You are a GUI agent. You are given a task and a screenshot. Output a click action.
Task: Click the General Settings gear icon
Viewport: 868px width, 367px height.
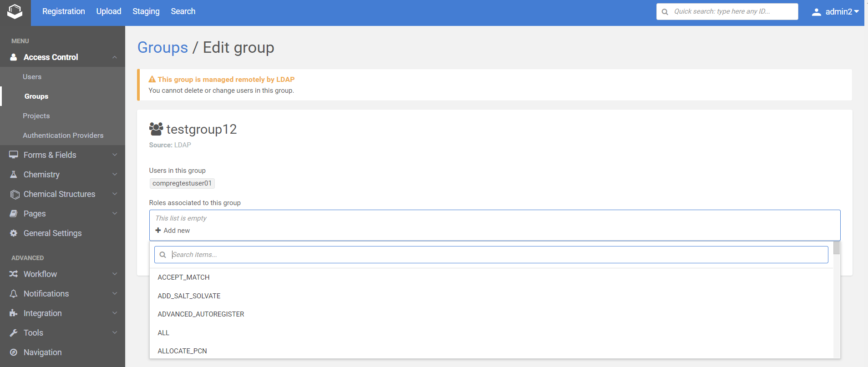14,233
